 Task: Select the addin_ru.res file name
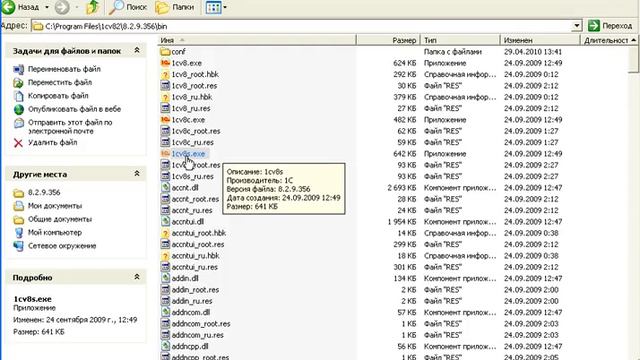coord(192,301)
